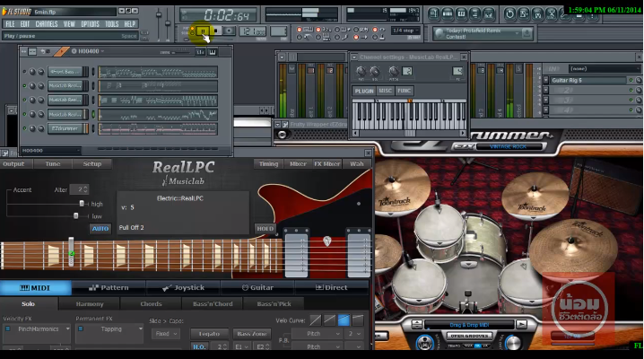Click the accent low slider handle
This screenshot has height=359, width=644.
click(x=75, y=215)
